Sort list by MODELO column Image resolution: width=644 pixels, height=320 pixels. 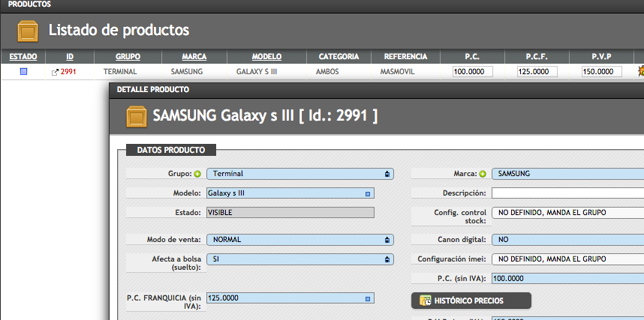pos(266,57)
